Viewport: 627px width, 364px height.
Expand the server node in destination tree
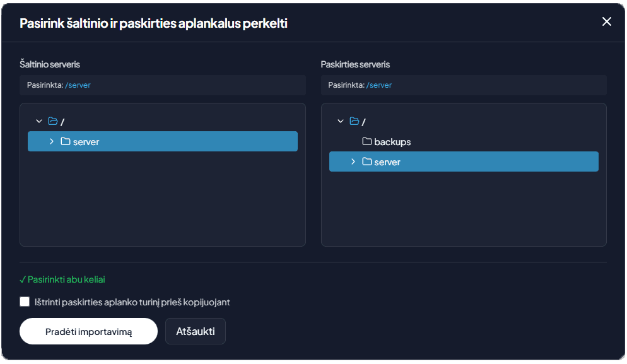[x=353, y=161]
